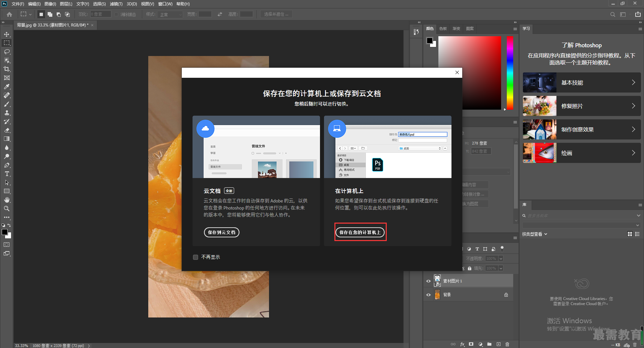Open the 样式 正常 dropdown
Screen dimensions: 644x348
[170, 14]
